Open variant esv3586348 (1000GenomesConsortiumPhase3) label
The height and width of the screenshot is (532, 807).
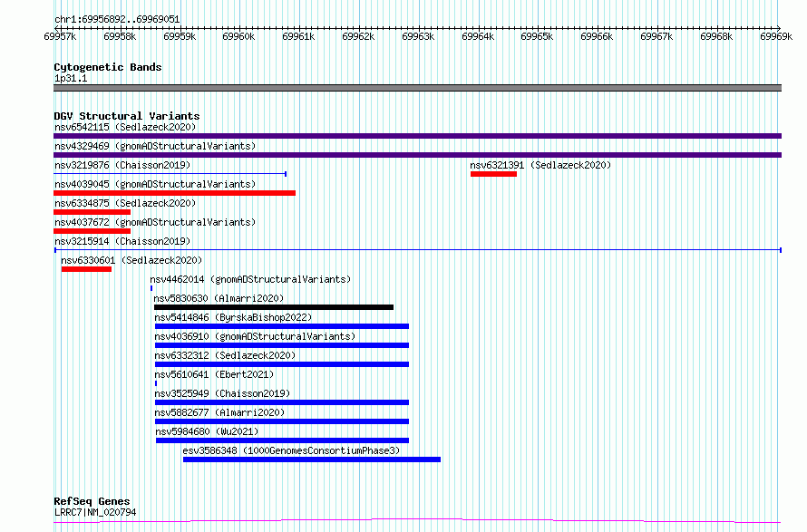pyautogui.click(x=291, y=450)
